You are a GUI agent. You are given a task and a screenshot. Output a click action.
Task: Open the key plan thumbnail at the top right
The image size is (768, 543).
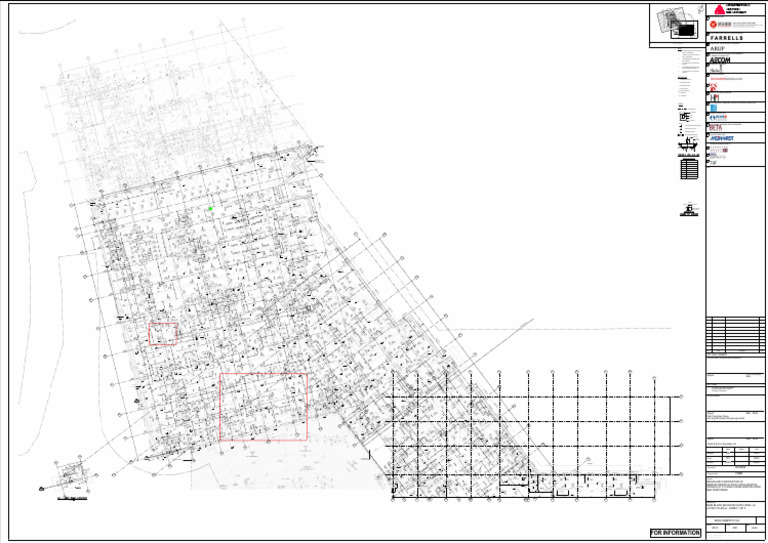pyautogui.click(x=677, y=25)
